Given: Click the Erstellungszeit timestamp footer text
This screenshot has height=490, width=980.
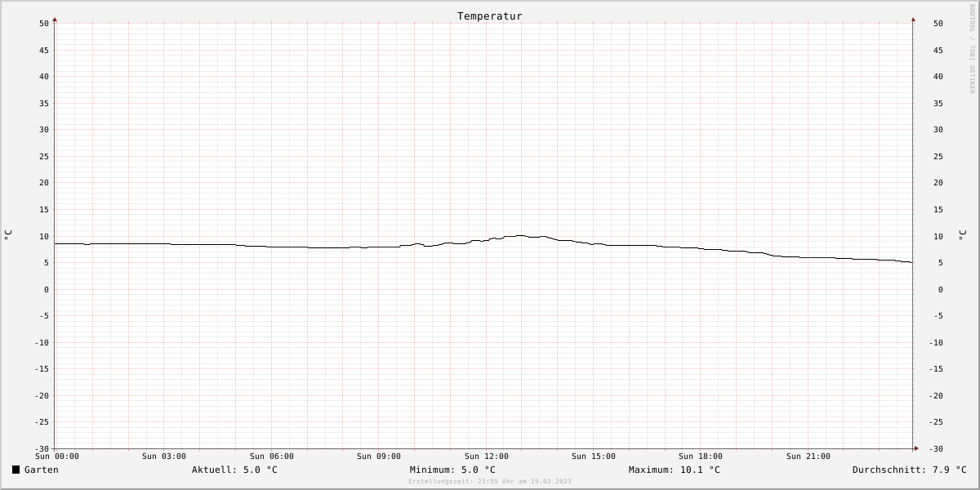Looking at the screenshot, I should (x=490, y=481).
